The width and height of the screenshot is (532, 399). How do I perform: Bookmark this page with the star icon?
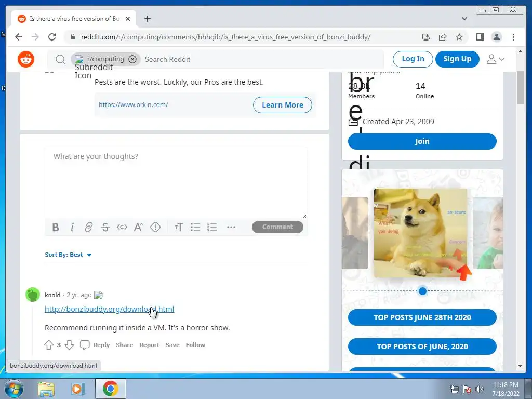(459, 37)
